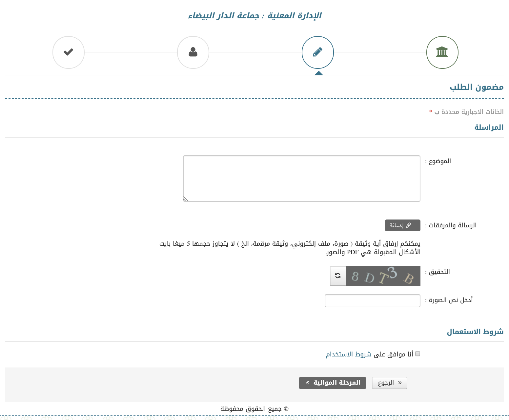Click the التحقيق label
The height and width of the screenshot is (420, 509).
click(438, 272)
